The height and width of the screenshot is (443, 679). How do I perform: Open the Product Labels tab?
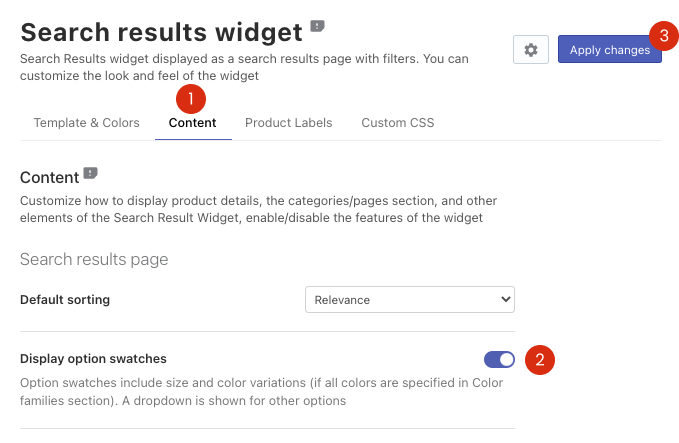pyautogui.click(x=288, y=123)
